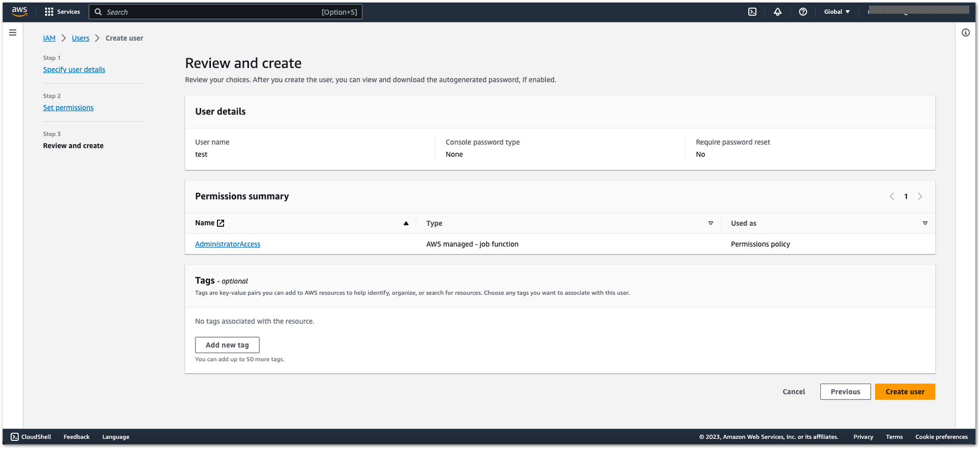Open the Terms footer link
Screen dimensions: 980x449
pyautogui.click(x=894, y=437)
